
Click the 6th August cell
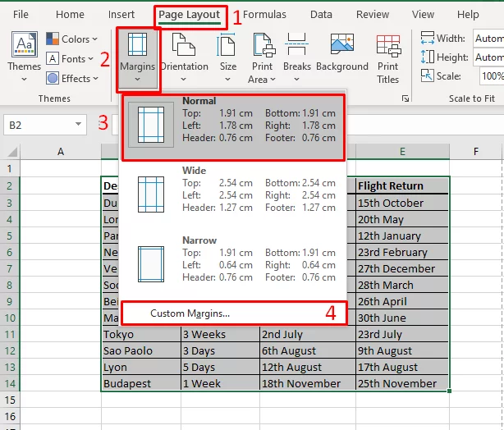tap(308, 350)
